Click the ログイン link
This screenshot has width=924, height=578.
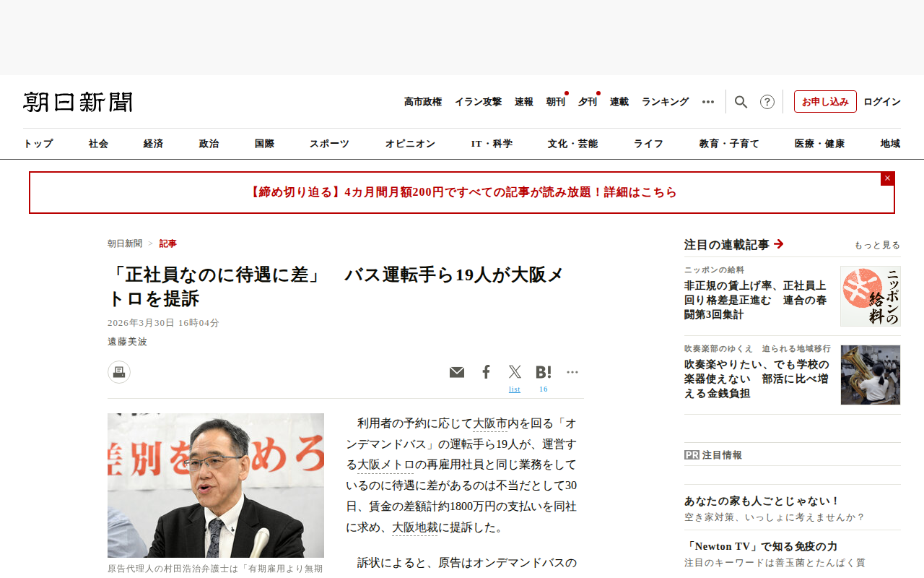click(882, 102)
